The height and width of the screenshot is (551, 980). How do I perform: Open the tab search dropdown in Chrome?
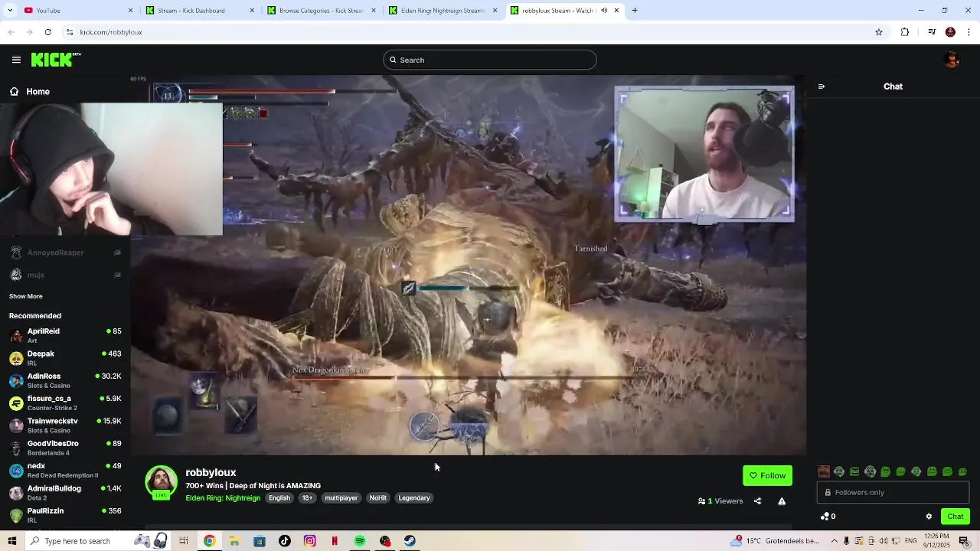coord(11,11)
